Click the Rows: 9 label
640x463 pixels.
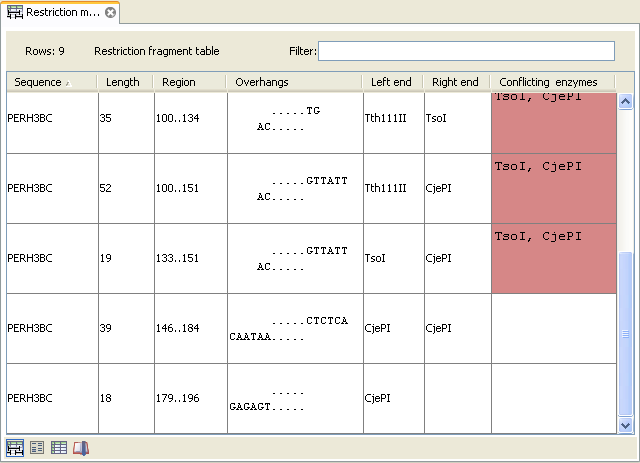click(x=45, y=51)
